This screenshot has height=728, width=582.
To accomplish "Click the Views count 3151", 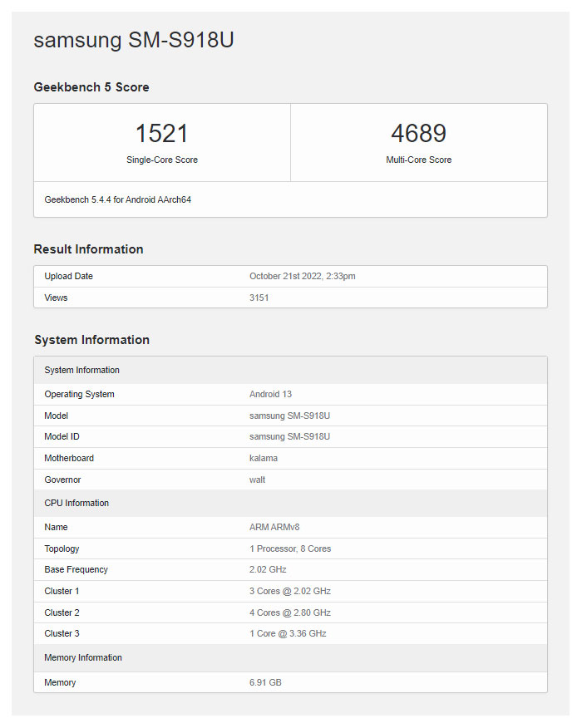I will coord(259,298).
